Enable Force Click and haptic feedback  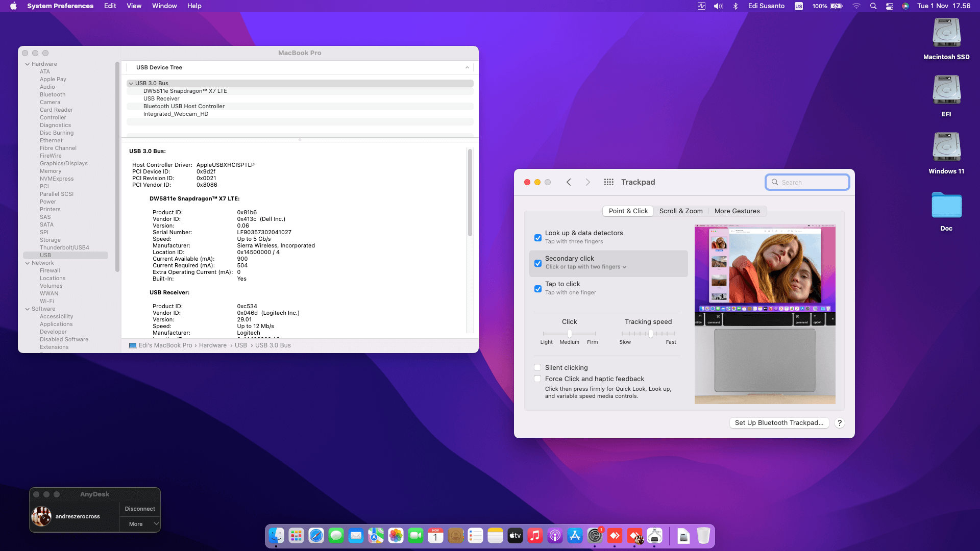pos(537,379)
